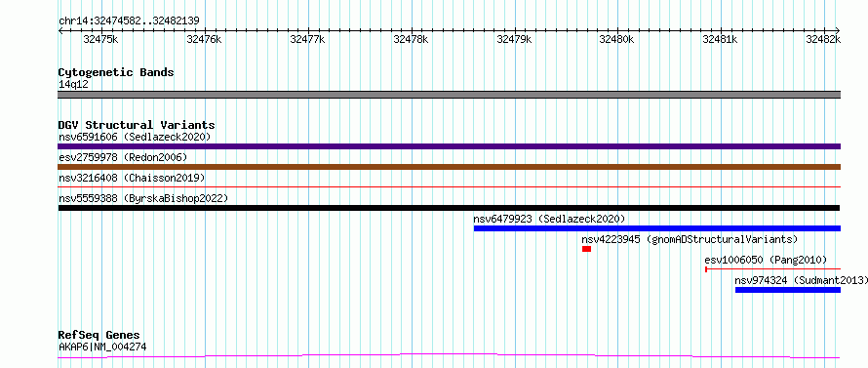Select the gray 14q12 cytogenetic band bar
The height and width of the screenshot is (368, 868).
tap(449, 95)
